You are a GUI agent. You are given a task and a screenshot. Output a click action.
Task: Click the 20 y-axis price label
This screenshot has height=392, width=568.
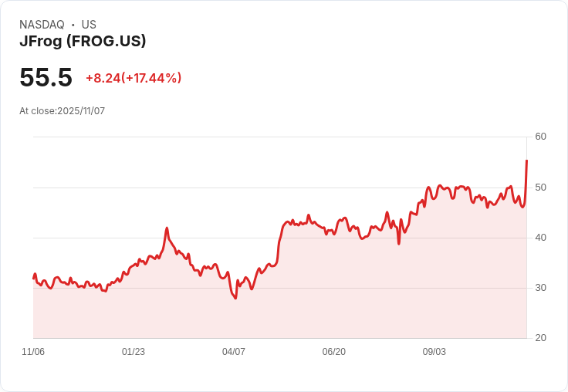click(541, 338)
